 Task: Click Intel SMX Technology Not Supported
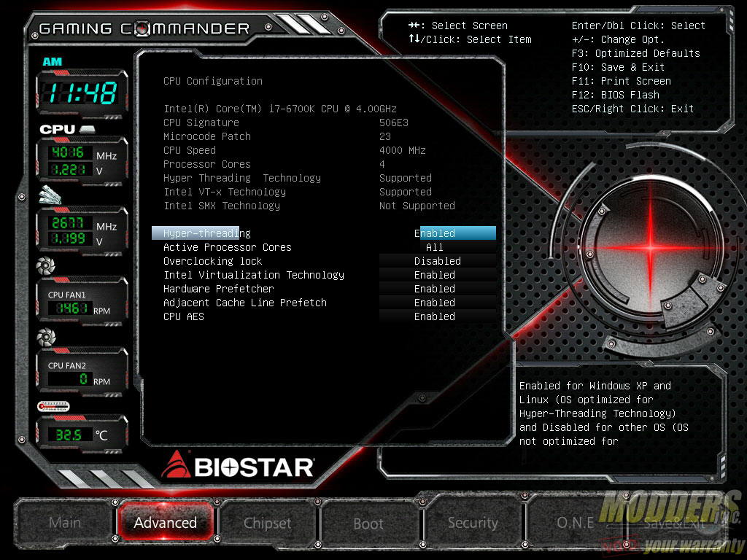point(417,206)
